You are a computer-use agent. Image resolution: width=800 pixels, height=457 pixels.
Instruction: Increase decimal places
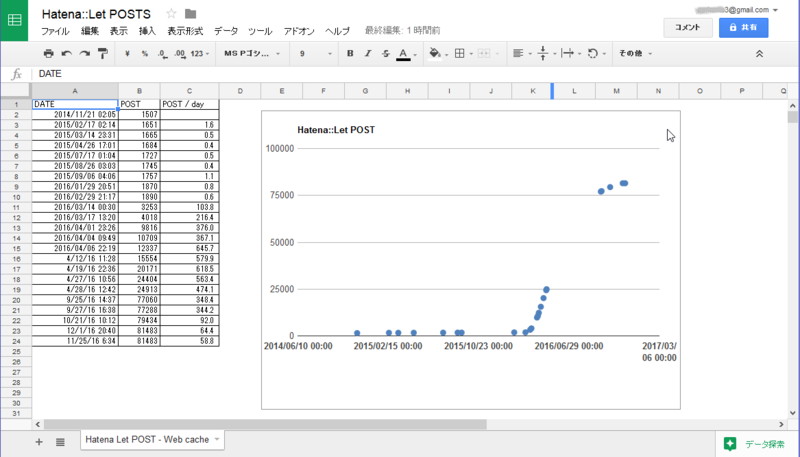click(x=180, y=54)
